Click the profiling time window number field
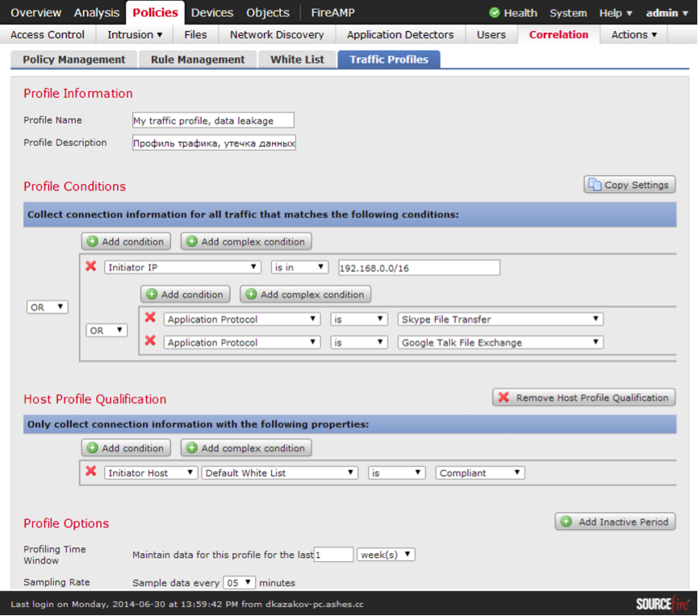 [333, 555]
